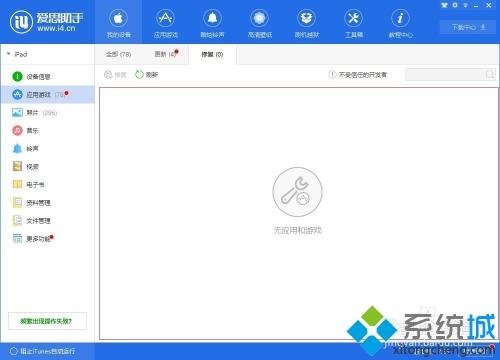Viewport: 500px width, 360px height.
Task: Open the title bar dropdown arrow menu
Action: pyautogui.click(x=465, y=5)
